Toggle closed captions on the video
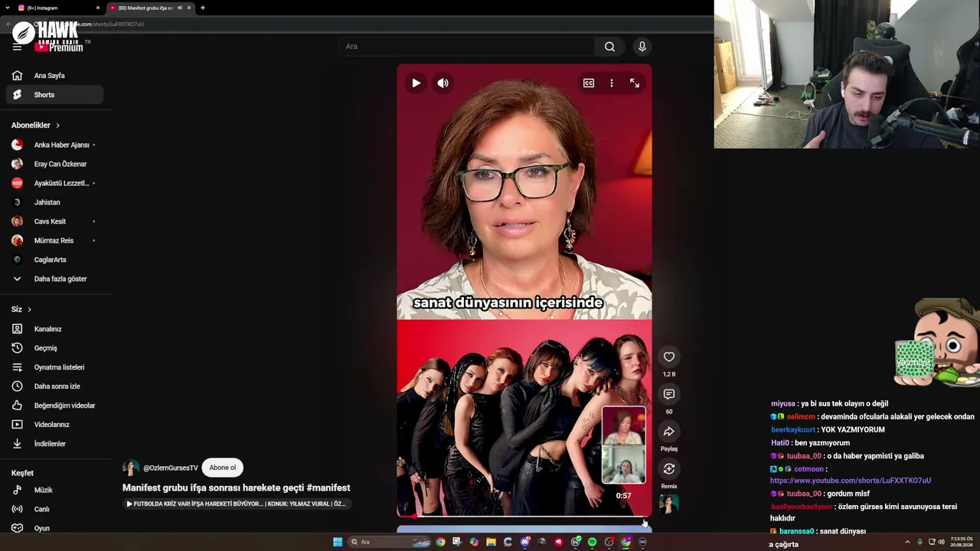 point(589,83)
